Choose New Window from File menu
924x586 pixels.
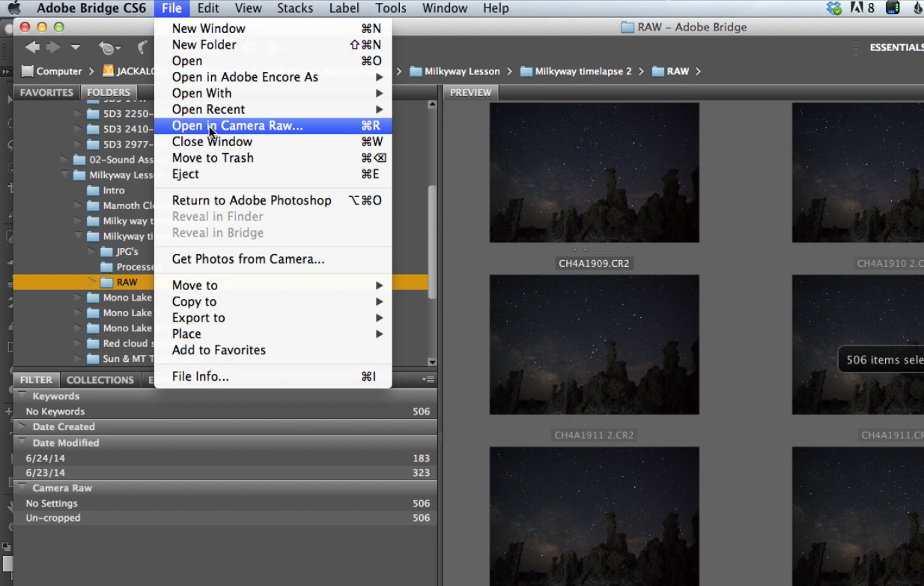pos(273,28)
